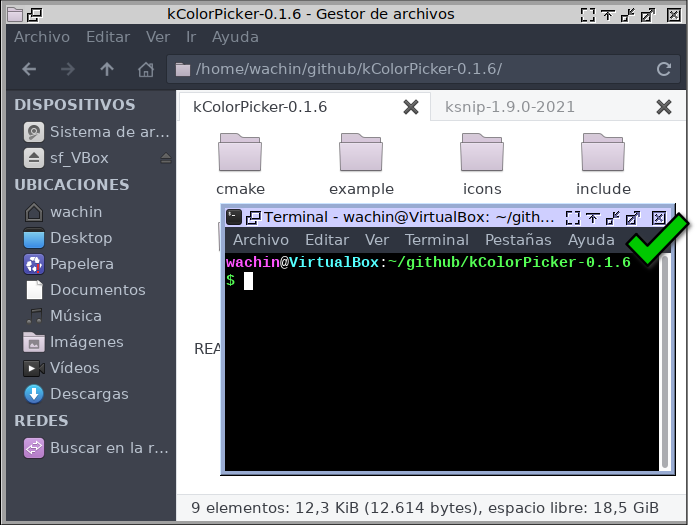Click file manager title bar window-list icon
Screen dimensions: 697x525
[x=34, y=15]
